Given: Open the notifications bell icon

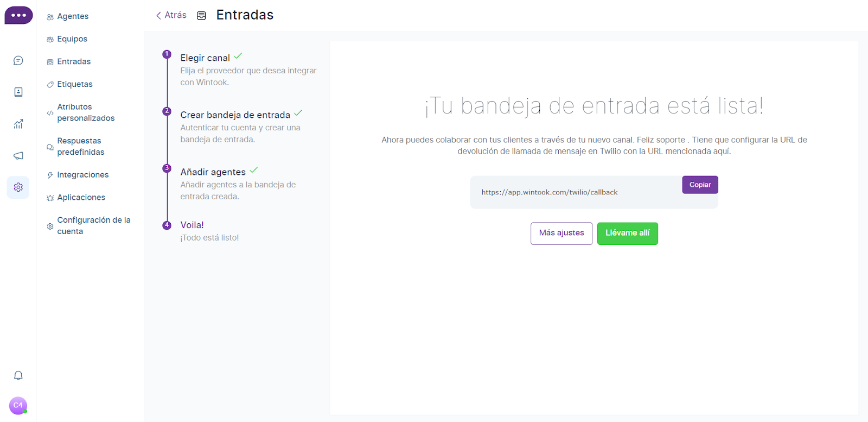Looking at the screenshot, I should coord(18,375).
